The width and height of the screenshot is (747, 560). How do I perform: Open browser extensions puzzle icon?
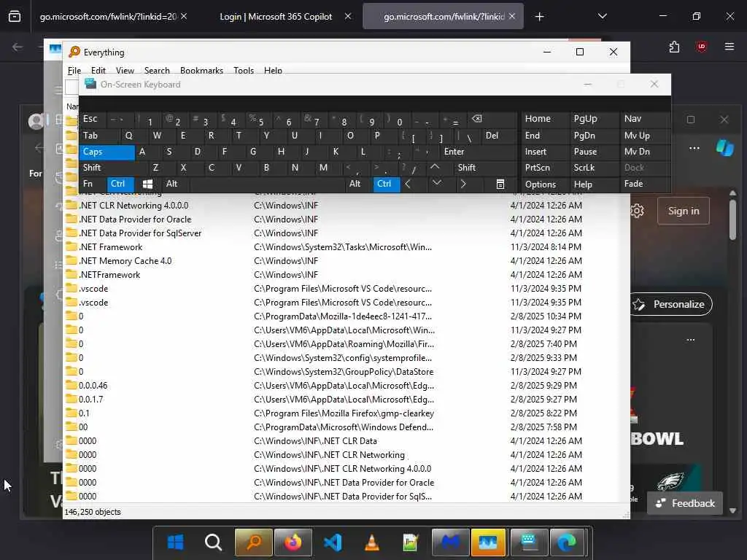(674, 47)
